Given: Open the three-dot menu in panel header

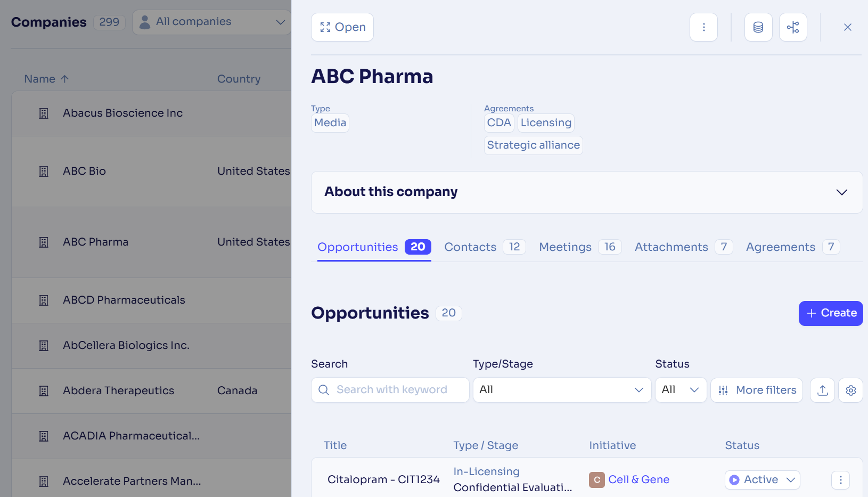Looking at the screenshot, I should pos(703,27).
